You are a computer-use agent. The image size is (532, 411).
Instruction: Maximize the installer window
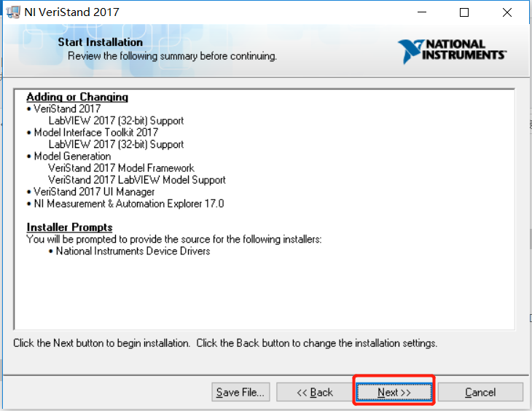464,12
